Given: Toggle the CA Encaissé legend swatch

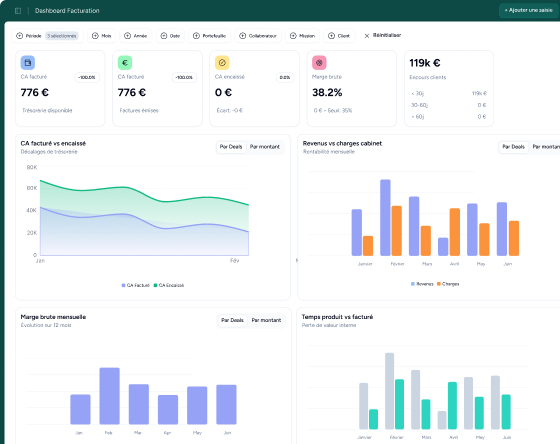Looking at the screenshot, I should 155,285.
